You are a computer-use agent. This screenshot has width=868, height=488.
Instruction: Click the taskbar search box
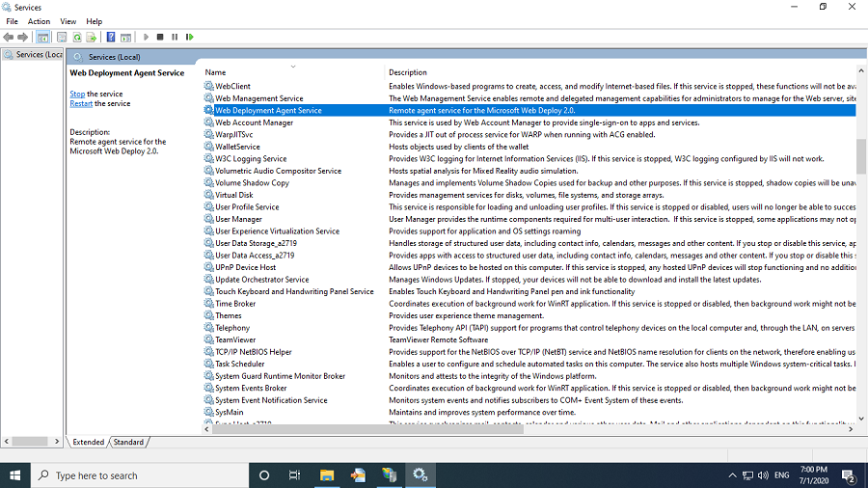point(140,475)
